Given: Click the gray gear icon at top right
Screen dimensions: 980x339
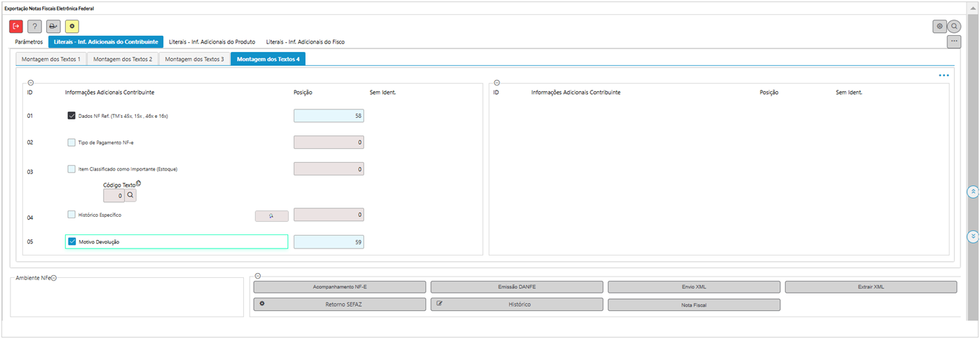Looking at the screenshot, I should pyautogui.click(x=939, y=26).
